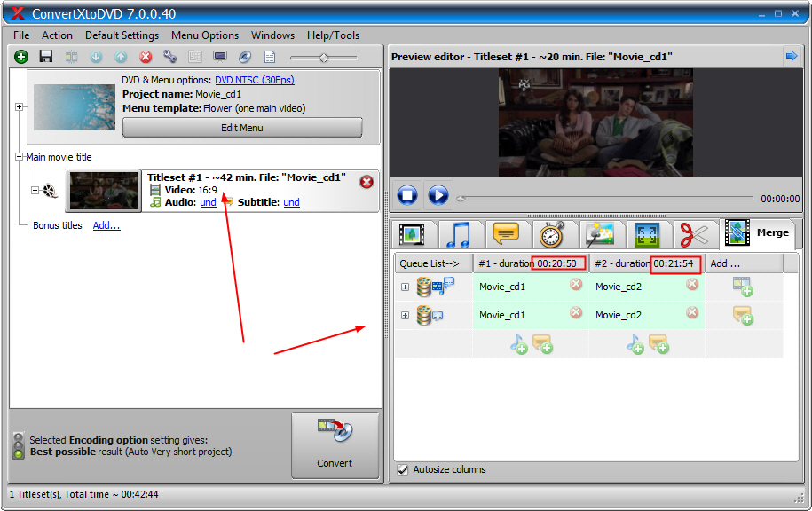Open settings with the wrench icon
The image size is (812, 511).
[169, 57]
